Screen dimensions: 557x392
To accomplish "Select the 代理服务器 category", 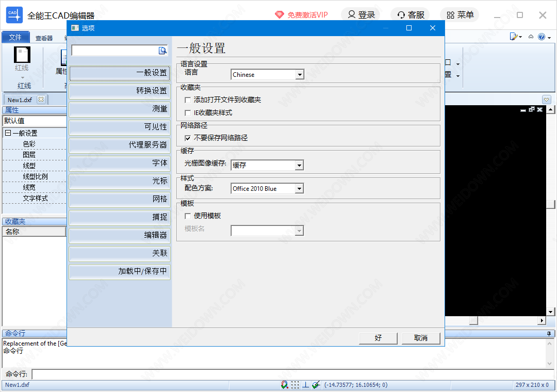I will tap(120, 145).
